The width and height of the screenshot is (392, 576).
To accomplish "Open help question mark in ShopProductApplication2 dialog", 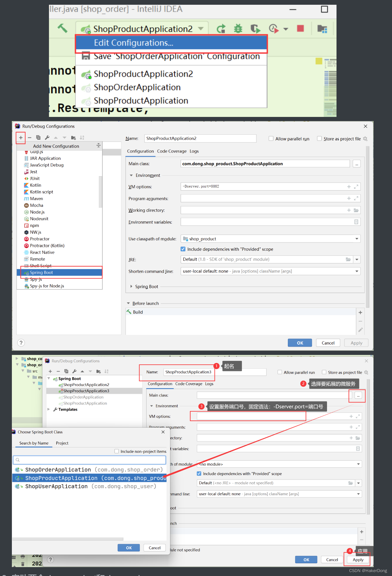I will coord(21,343).
